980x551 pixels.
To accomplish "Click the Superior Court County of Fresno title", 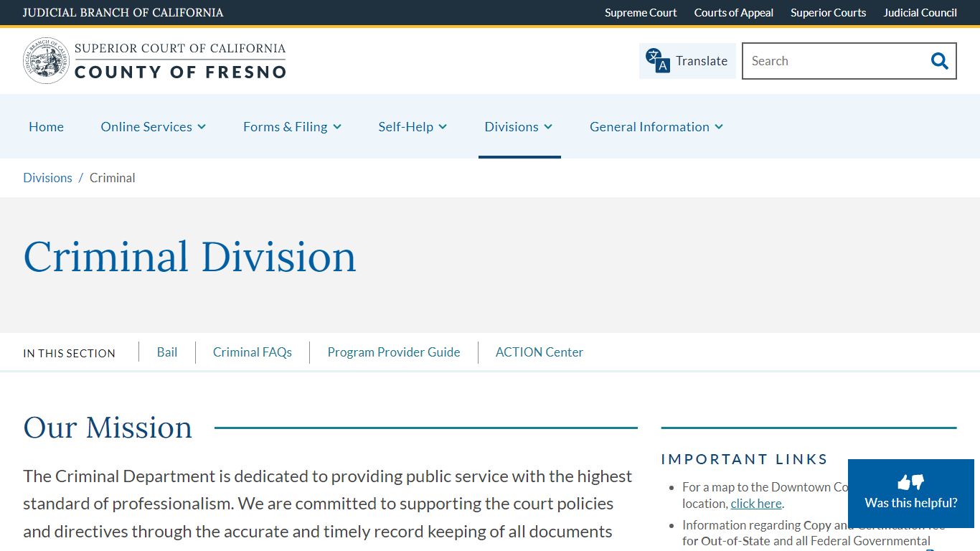I will click(x=180, y=61).
